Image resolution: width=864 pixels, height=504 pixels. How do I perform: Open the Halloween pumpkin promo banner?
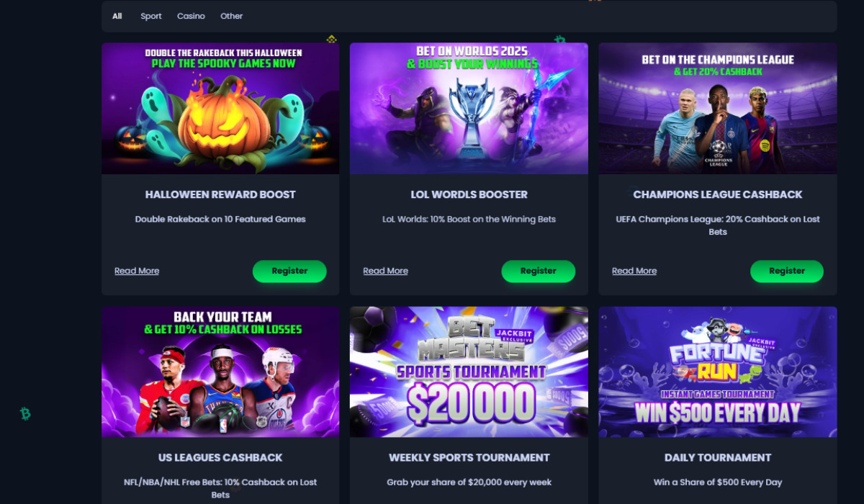(220, 108)
